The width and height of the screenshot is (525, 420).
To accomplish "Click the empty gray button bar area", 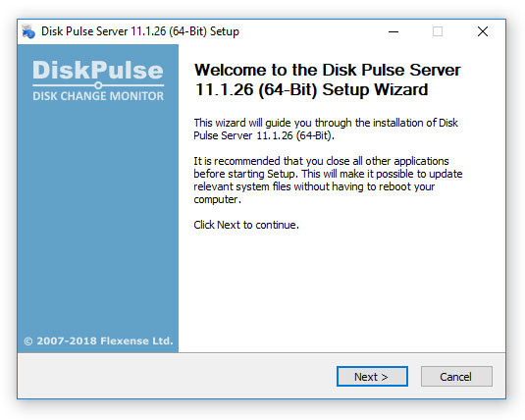I will coord(174,376).
